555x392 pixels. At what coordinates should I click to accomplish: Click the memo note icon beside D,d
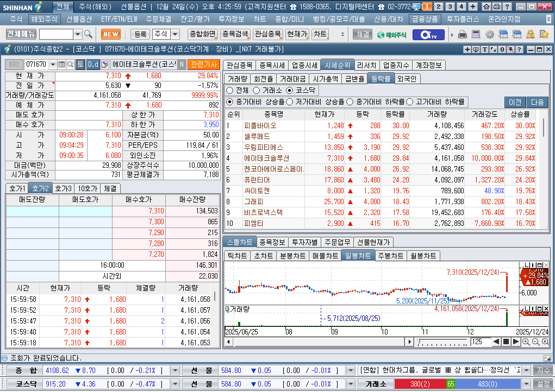[104, 64]
